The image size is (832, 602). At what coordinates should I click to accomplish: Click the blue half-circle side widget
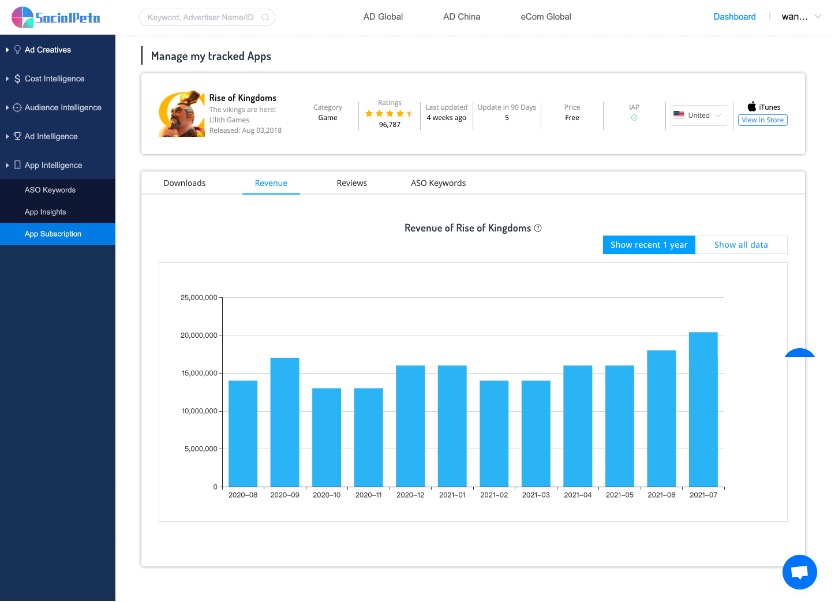(x=800, y=353)
